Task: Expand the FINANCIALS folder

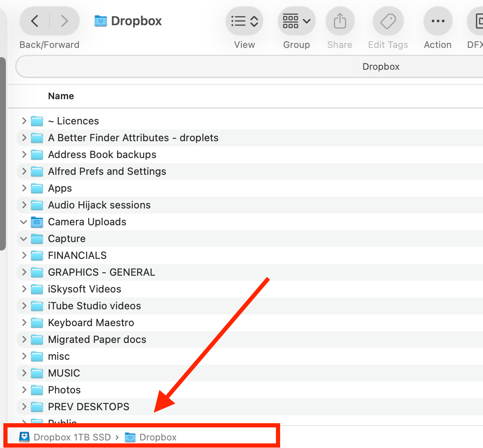Action: tap(24, 255)
